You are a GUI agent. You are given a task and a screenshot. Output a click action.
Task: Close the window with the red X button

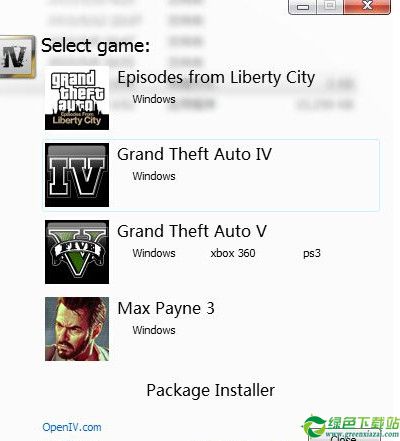(367, 6)
